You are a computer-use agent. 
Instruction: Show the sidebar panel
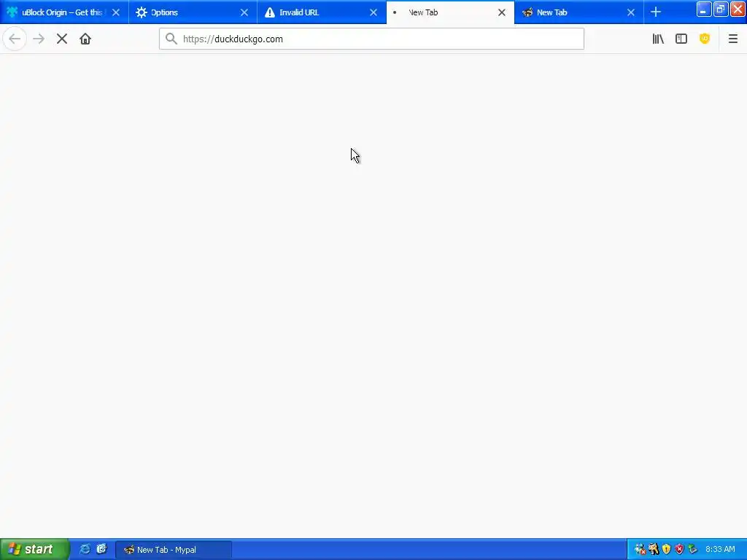pyautogui.click(x=681, y=39)
